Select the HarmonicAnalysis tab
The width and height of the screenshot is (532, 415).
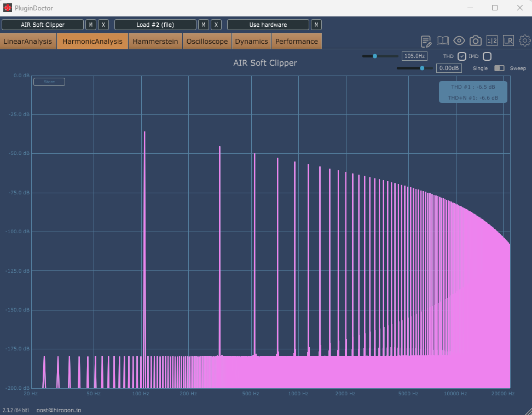pos(92,41)
